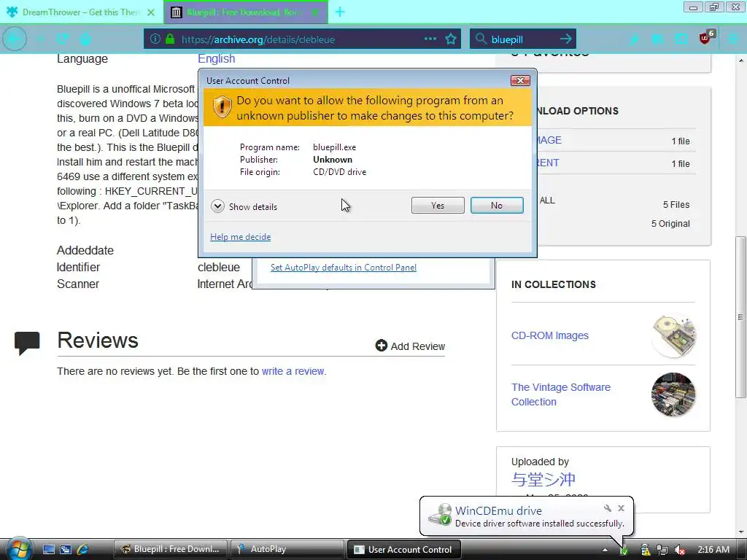Click the UAC security shield icon
Screen dimensions: 747x560
(222, 106)
